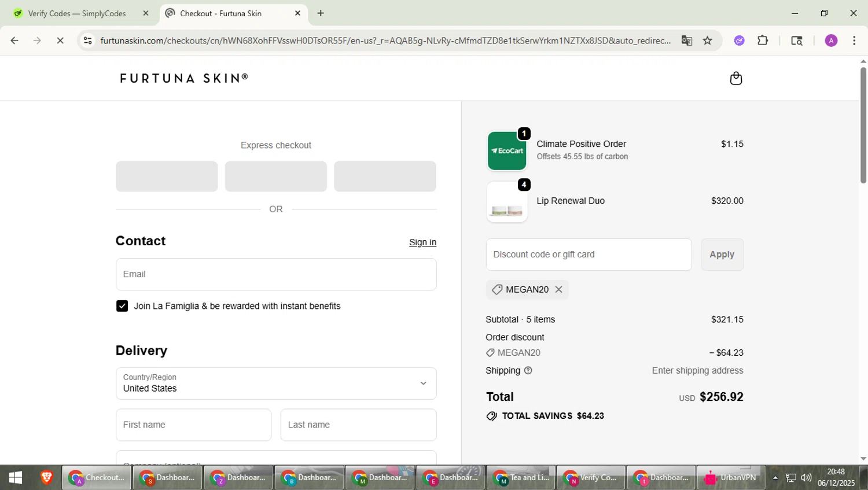Click the Lip Renewal Duo product thumbnail
Viewport: 868px width, 490px height.
[x=507, y=202]
